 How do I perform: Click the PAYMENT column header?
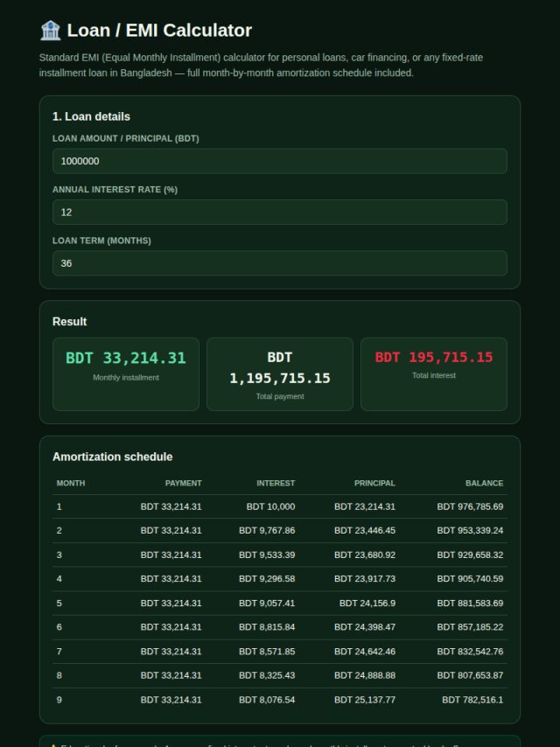[184, 483]
